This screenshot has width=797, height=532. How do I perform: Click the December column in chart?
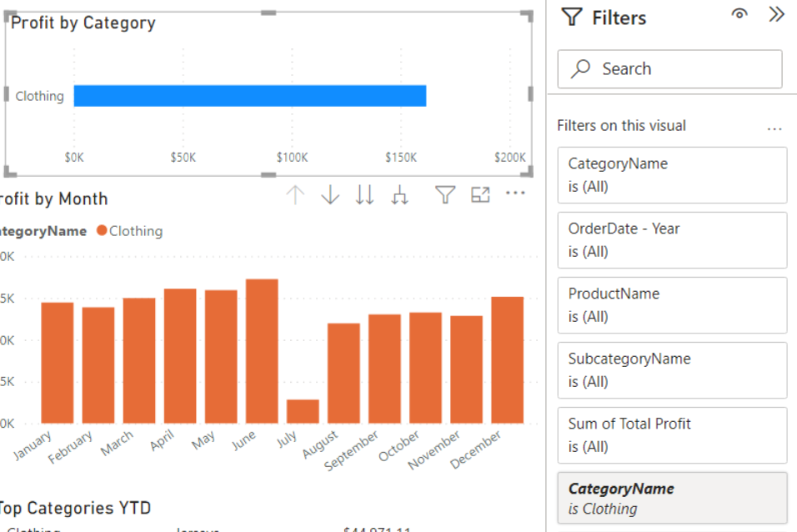pyautogui.click(x=507, y=360)
